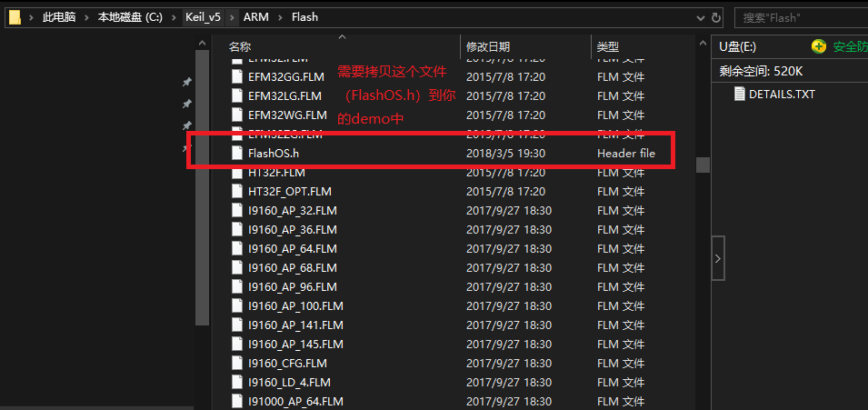Sort files by 名称 column header
This screenshot has width=868, height=410.
[240, 46]
